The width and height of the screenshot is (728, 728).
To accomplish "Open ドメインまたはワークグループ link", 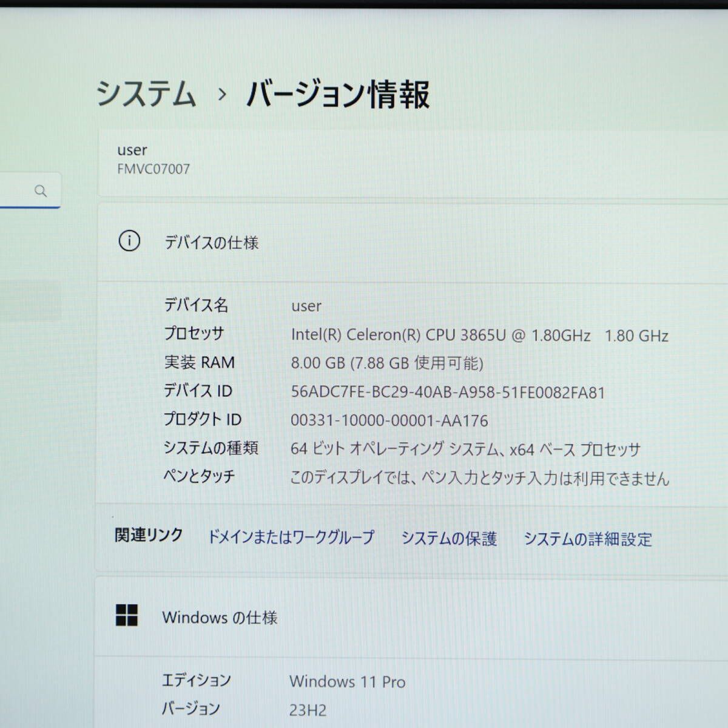I will (x=291, y=537).
